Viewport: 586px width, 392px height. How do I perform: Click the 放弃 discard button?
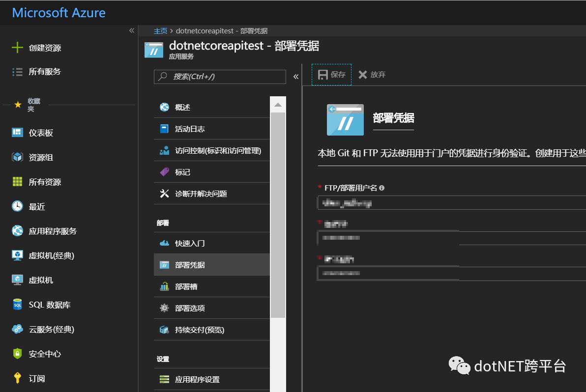(x=372, y=75)
